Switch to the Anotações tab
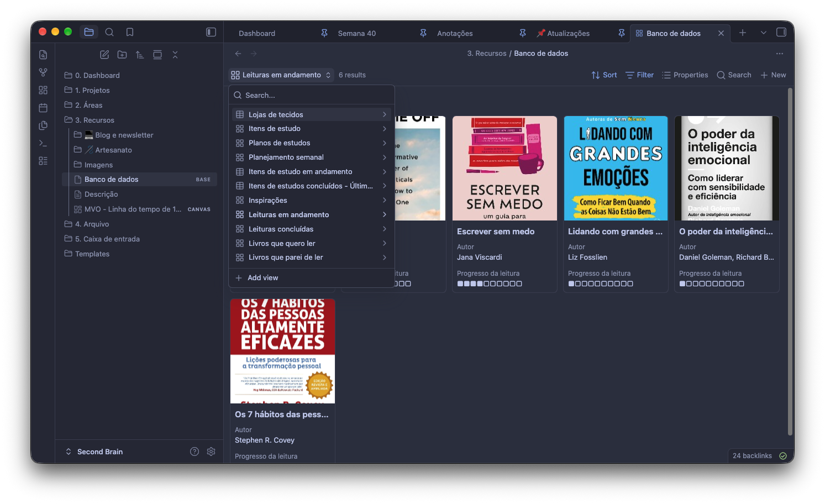This screenshot has height=504, width=825. point(455,33)
